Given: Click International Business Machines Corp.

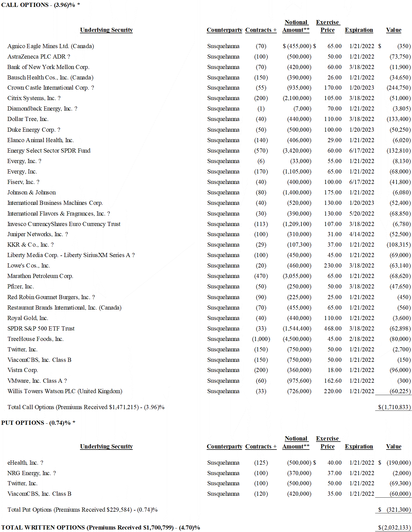Looking at the screenshot, I should click(55, 203).
